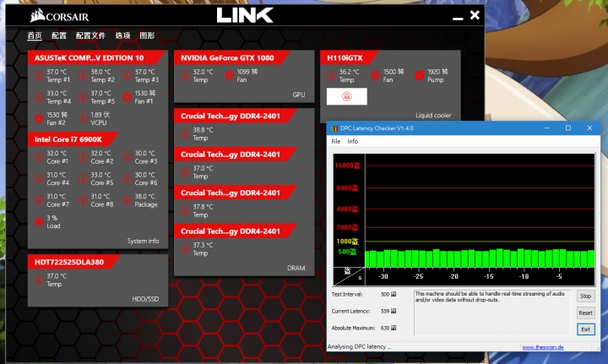608x364 pixels.
Task: Select the Core #4 temperature icon
Action: coord(39,179)
